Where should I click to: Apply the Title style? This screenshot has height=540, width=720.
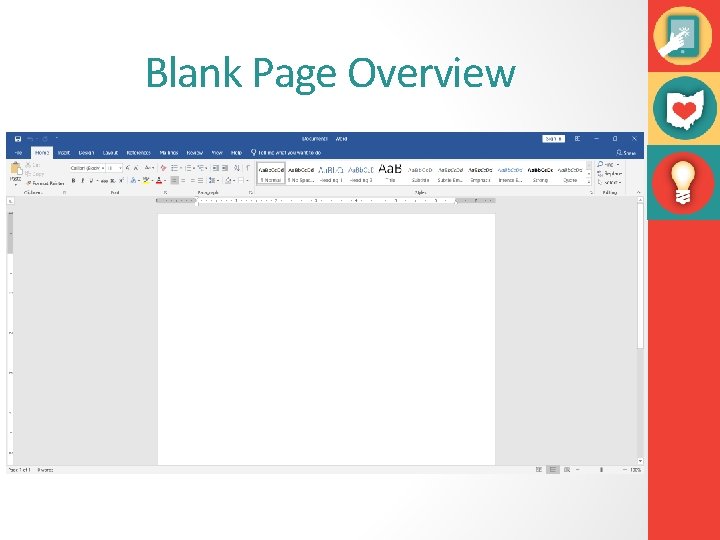tap(390, 174)
